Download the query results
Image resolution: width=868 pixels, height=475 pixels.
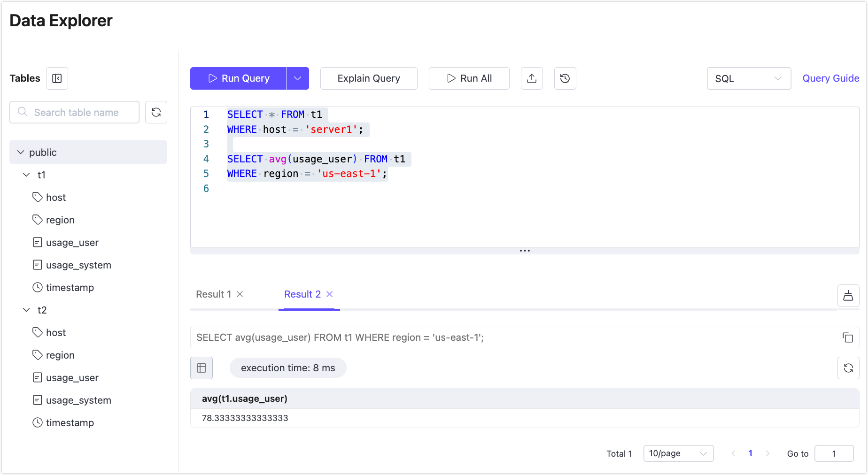[848, 296]
